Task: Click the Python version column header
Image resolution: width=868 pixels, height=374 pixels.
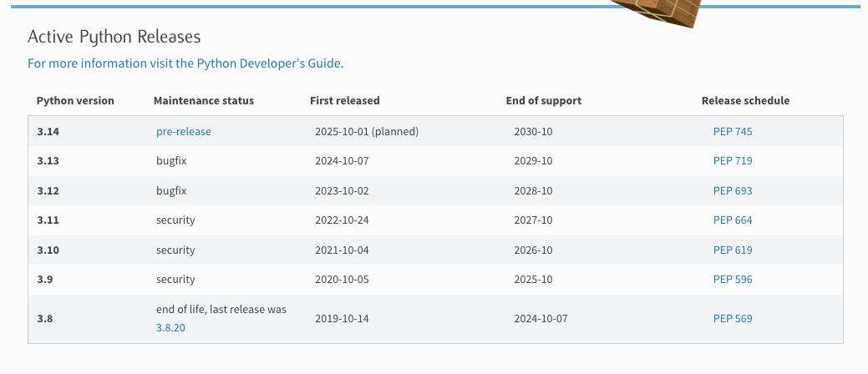Action: click(x=75, y=100)
